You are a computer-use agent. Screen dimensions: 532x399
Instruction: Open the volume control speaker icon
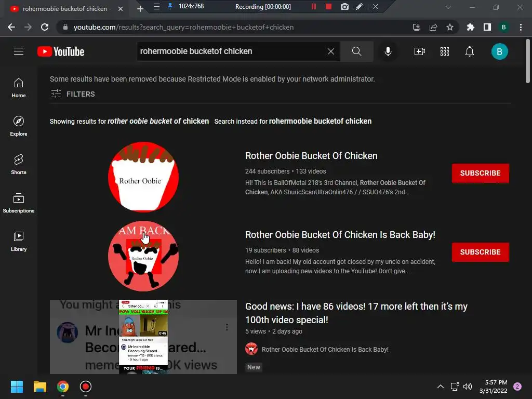(x=468, y=387)
